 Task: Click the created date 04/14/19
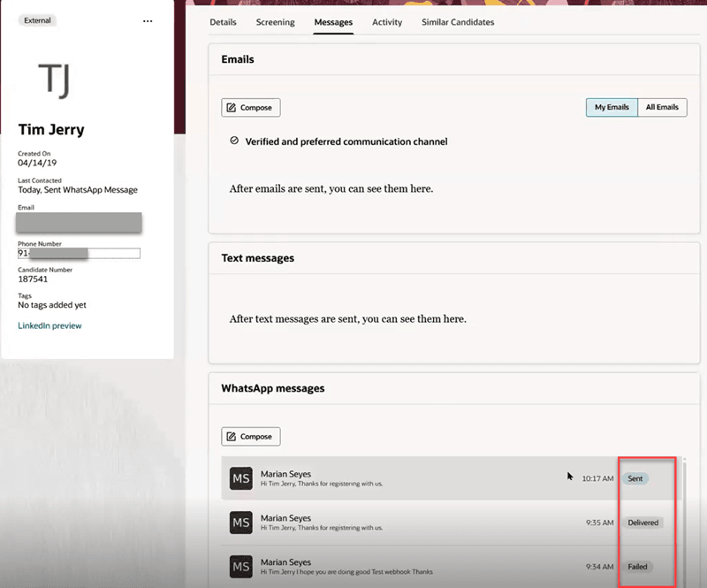point(37,163)
